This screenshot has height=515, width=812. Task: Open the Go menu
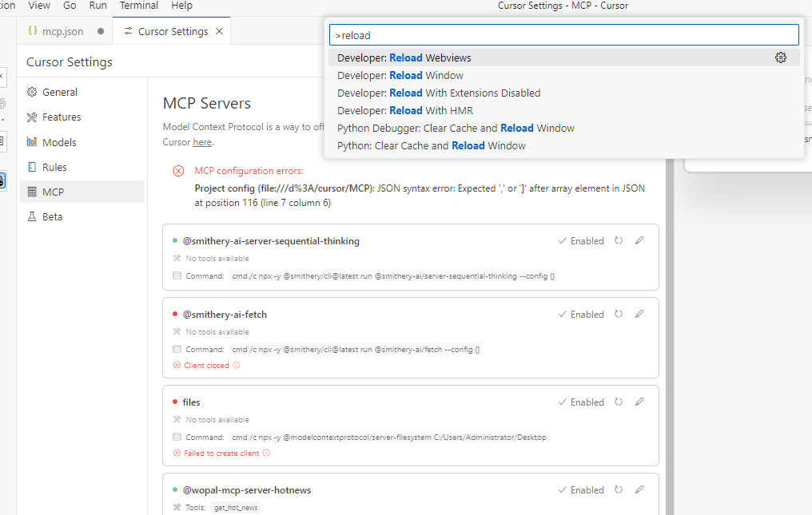point(70,6)
